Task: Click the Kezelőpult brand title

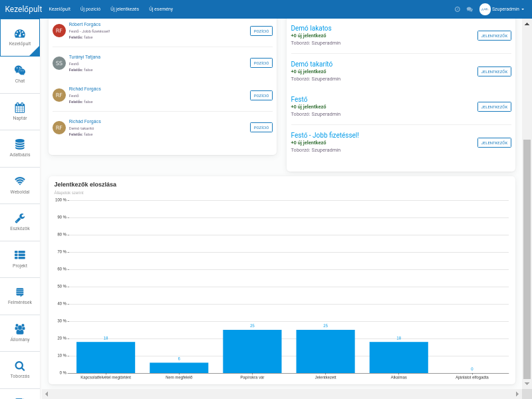Action: (x=23, y=9)
